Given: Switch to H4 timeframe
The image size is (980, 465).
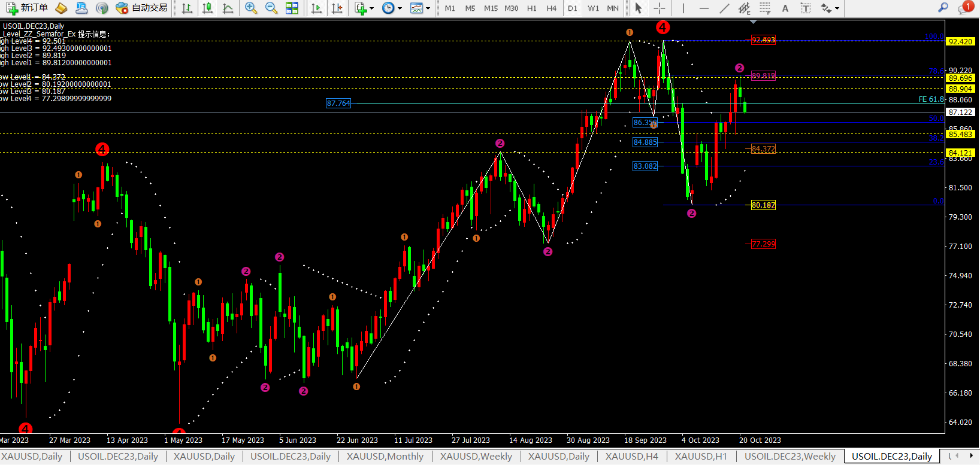Looking at the screenshot, I should 552,8.
